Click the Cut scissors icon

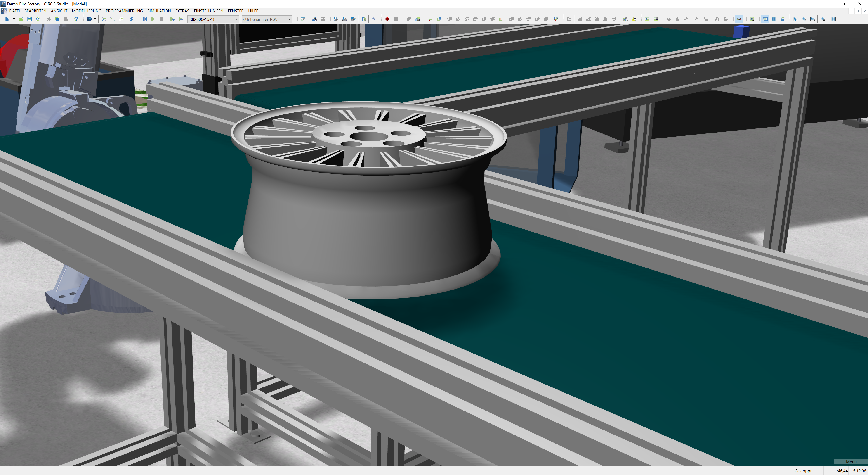tap(49, 19)
